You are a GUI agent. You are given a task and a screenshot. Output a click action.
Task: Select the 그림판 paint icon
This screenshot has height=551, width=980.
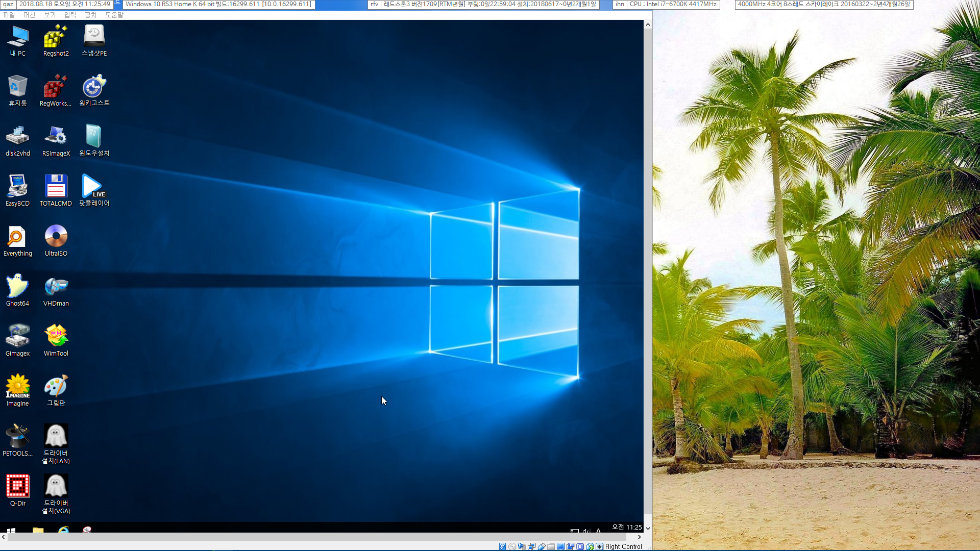[56, 391]
